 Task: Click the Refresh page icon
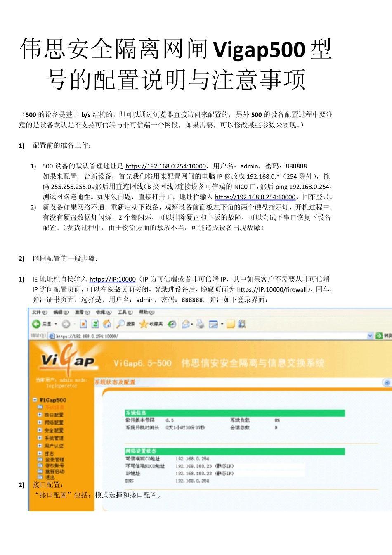[x=95, y=324]
